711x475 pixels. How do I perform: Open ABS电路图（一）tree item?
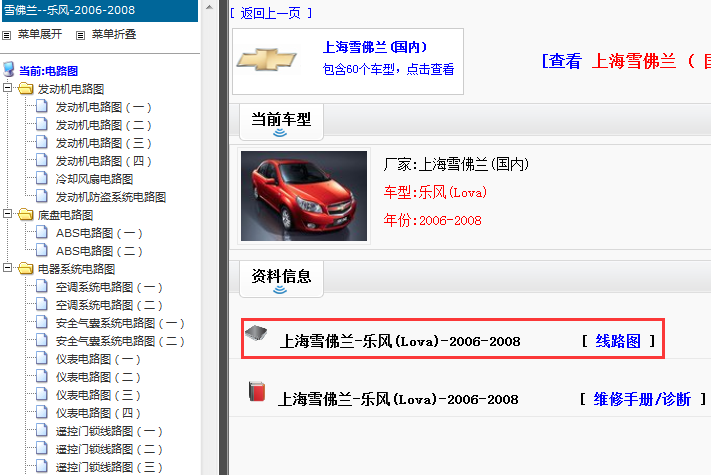tap(99, 233)
